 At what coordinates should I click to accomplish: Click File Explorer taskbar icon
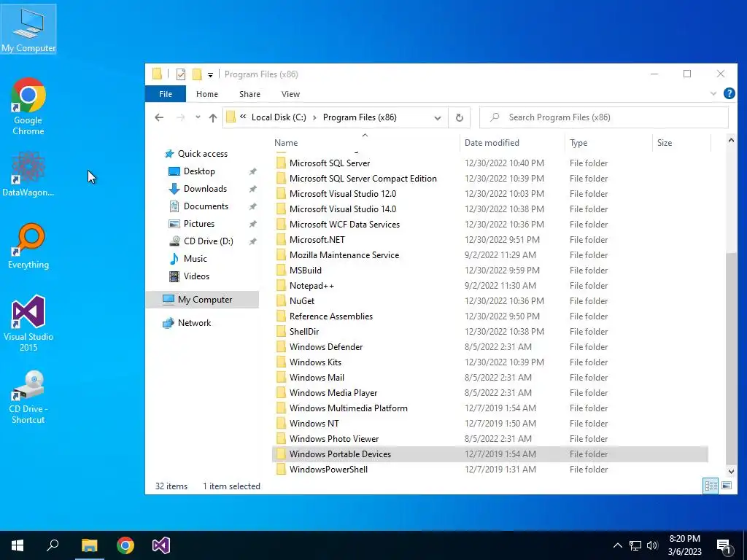point(89,545)
